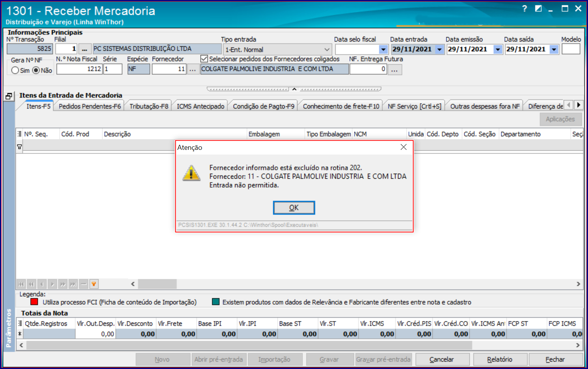This screenshot has height=369, width=588.
Task: Select Sim radio for Gera Nº NF
Action: (15, 70)
